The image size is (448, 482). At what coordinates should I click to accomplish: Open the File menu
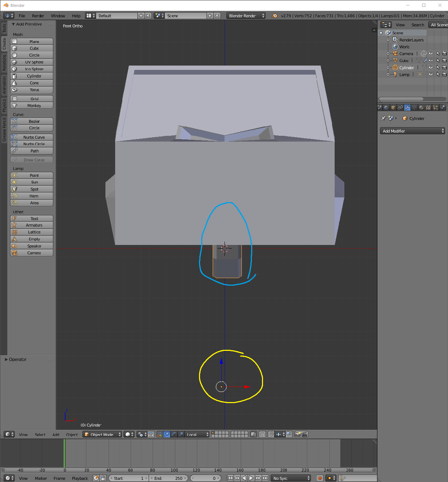[22, 15]
